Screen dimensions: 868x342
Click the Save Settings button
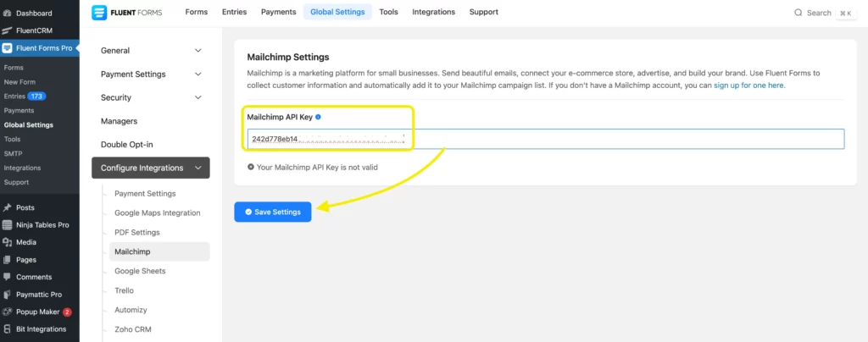(x=272, y=212)
